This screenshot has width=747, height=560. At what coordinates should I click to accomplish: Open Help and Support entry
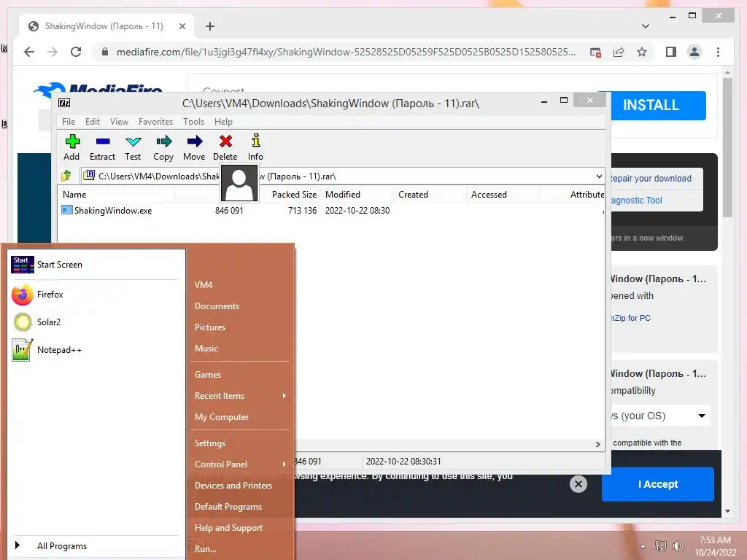click(228, 528)
